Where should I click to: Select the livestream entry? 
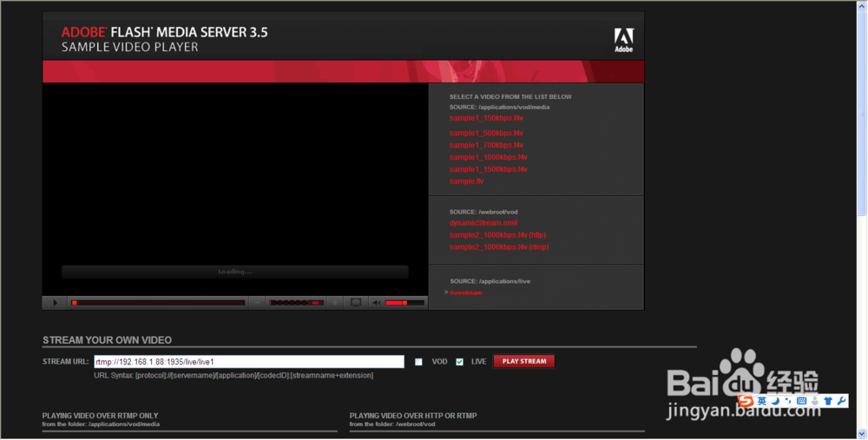tap(465, 292)
